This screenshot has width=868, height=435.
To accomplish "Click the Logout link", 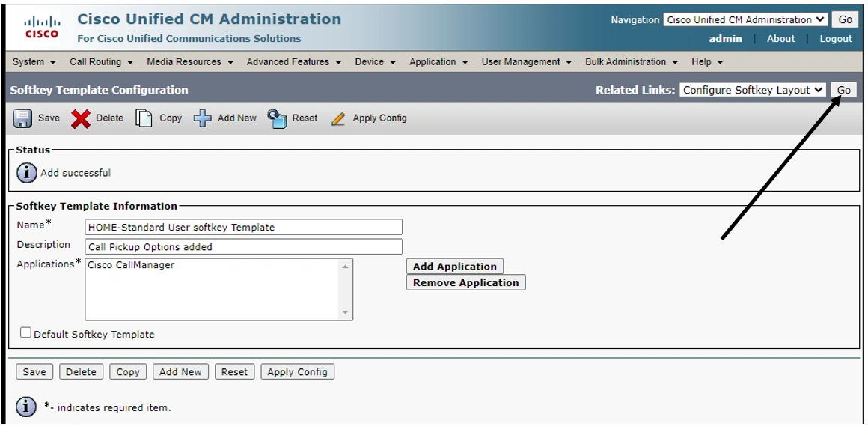I will [836, 39].
